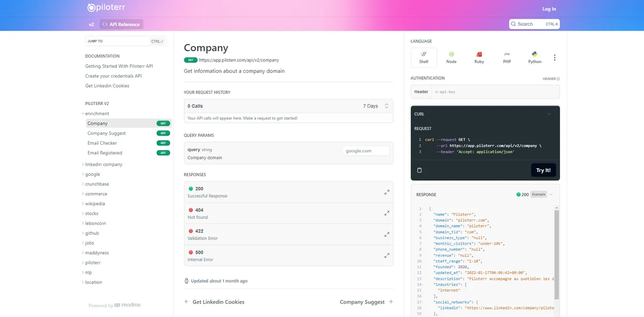This screenshot has height=317, width=644.
Task: Collapse the cURL panel chevron
Action: [x=549, y=114]
